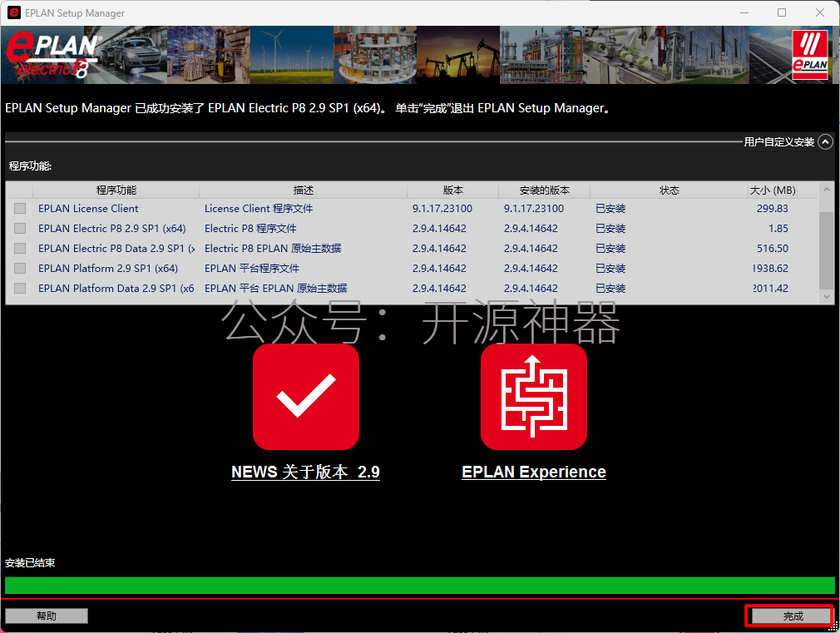Click the EPLAN Electric P8 banner logo

tap(52, 55)
